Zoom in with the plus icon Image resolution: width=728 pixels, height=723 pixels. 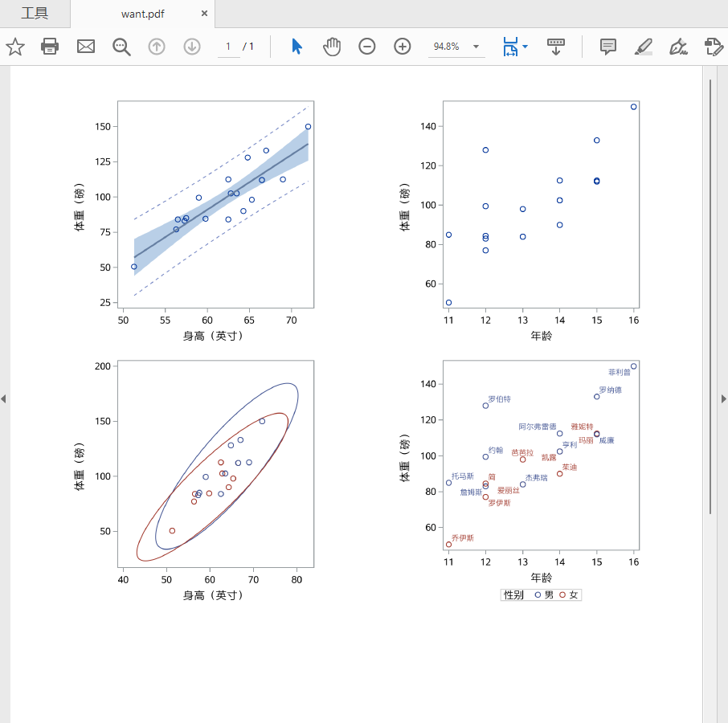(402, 47)
